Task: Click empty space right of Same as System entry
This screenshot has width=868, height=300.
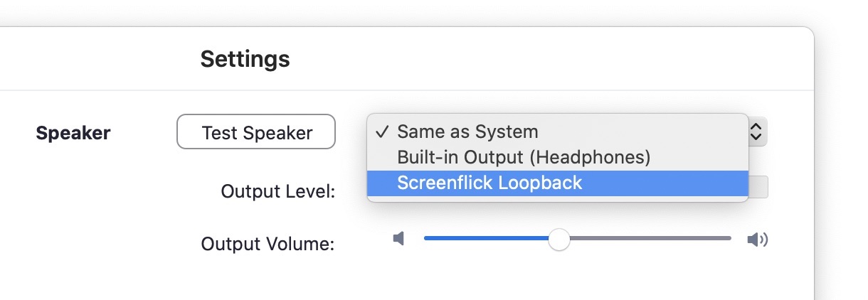Action: coord(640,132)
